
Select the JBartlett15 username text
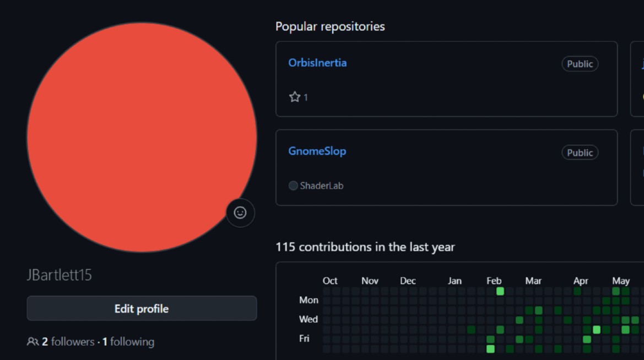pos(59,275)
